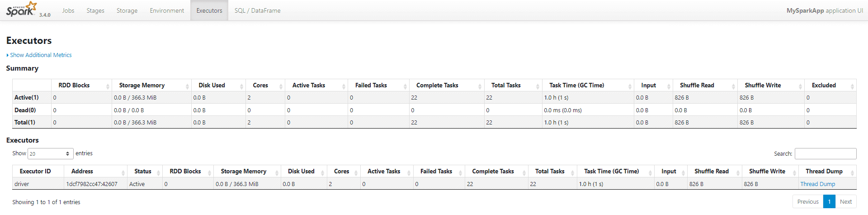This screenshot has width=868, height=215.
Task: Click the Apache Spark logo
Action: [x=21, y=9]
